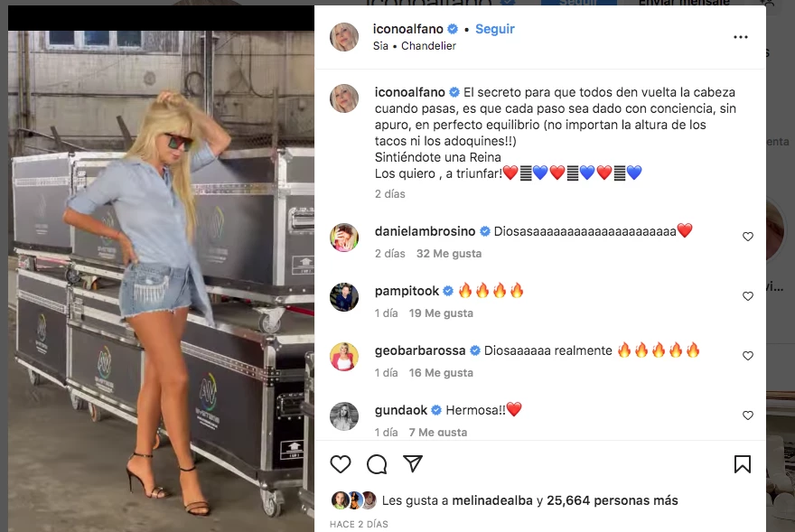Open the three-dot more options menu
The height and width of the screenshot is (532, 795).
tap(741, 37)
